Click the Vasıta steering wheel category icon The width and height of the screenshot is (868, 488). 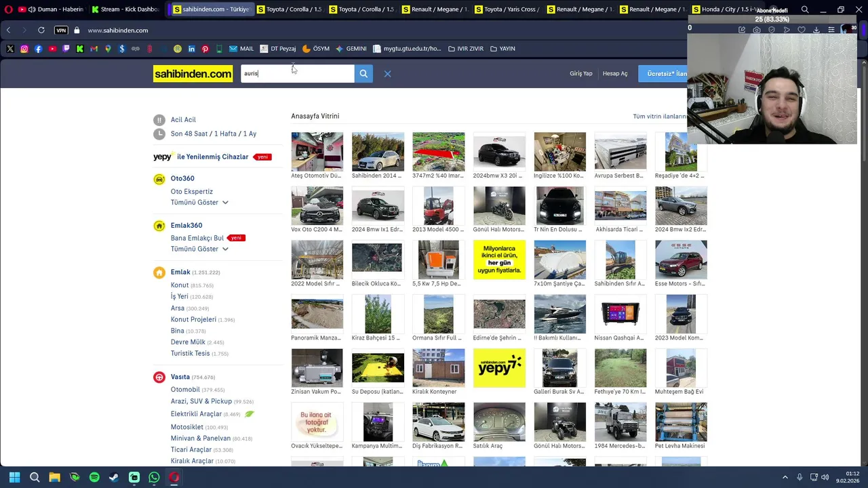point(159,377)
